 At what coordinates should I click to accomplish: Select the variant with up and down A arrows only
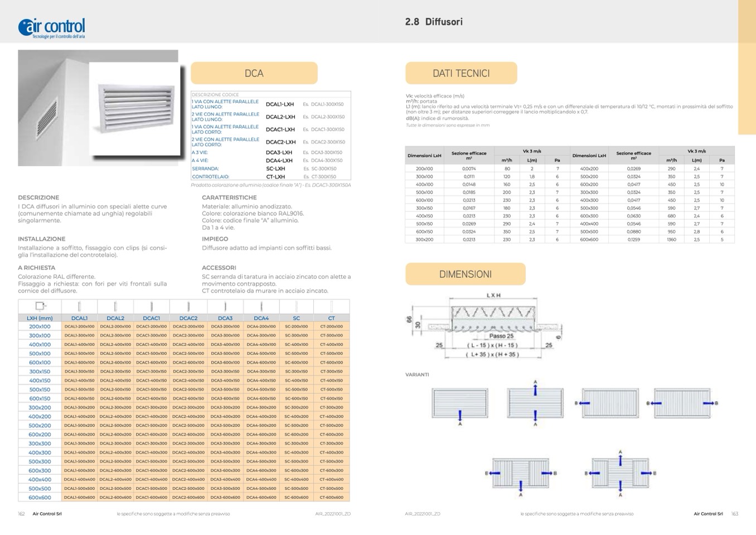click(x=535, y=403)
